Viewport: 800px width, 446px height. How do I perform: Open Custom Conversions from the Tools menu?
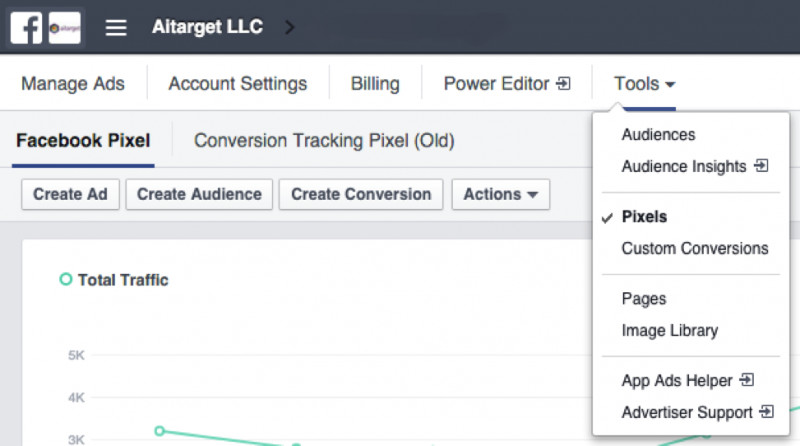point(695,249)
